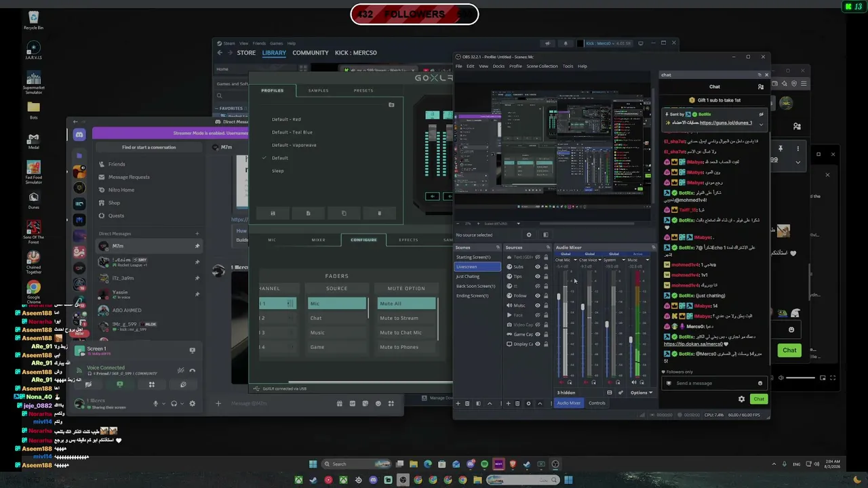Switch to GoXLR Samples tab
This screenshot has height=488, width=868.
coord(318,90)
